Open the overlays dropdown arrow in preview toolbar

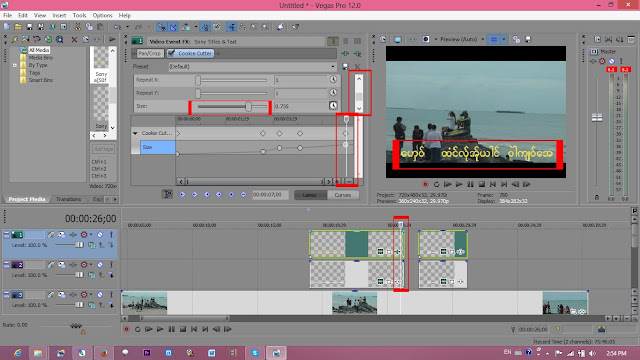click(504, 40)
